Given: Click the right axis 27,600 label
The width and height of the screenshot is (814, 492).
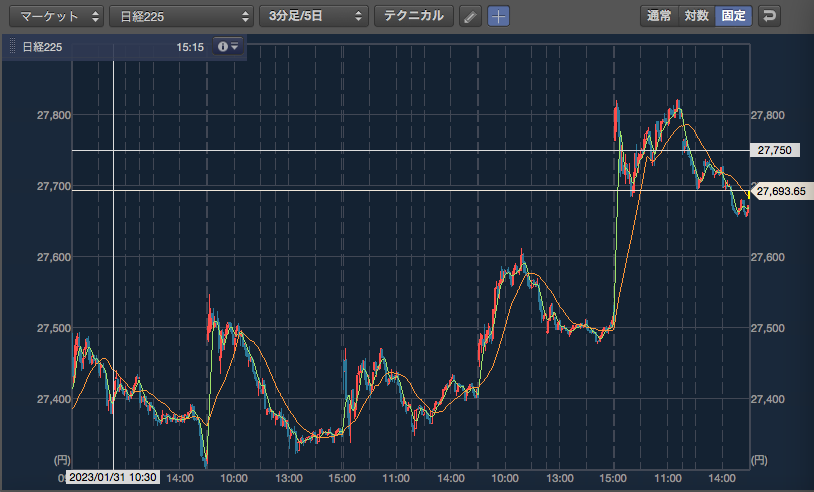Looking at the screenshot, I should pyautogui.click(x=768, y=257).
